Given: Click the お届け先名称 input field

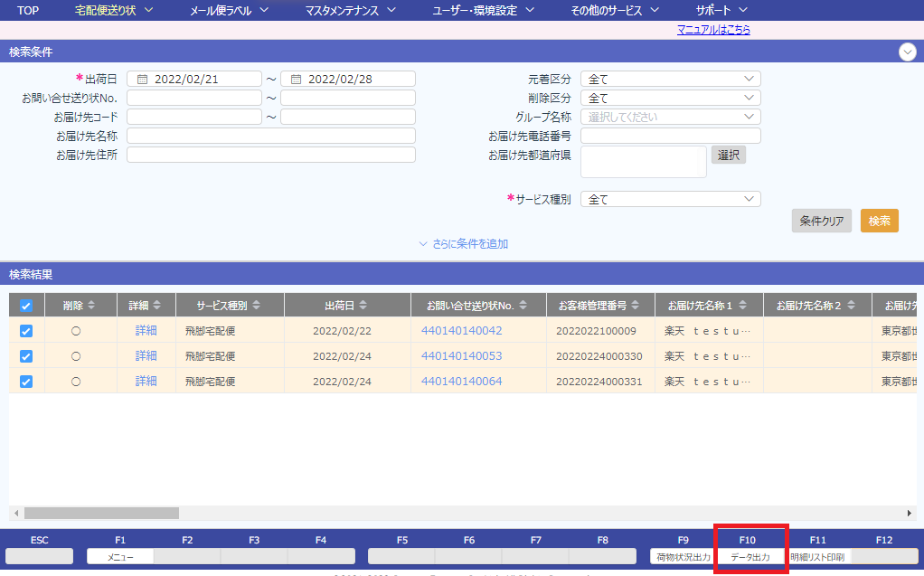Looking at the screenshot, I should tap(270, 136).
